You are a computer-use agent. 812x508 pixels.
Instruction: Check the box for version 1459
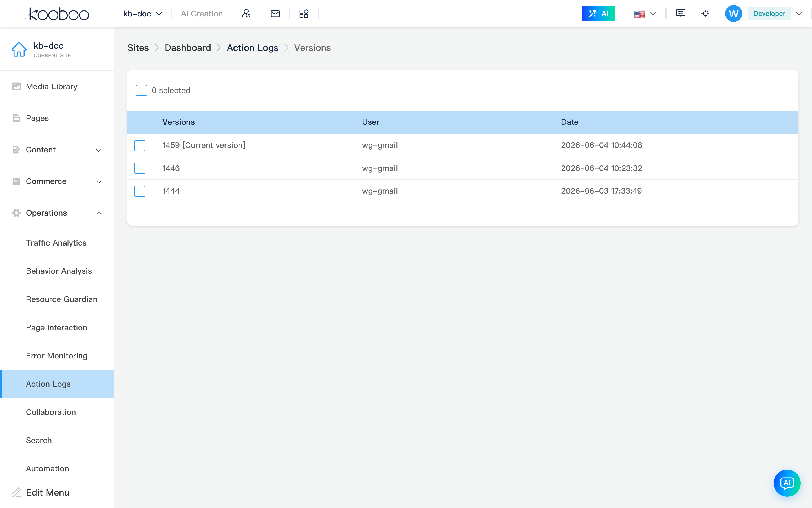[140, 145]
